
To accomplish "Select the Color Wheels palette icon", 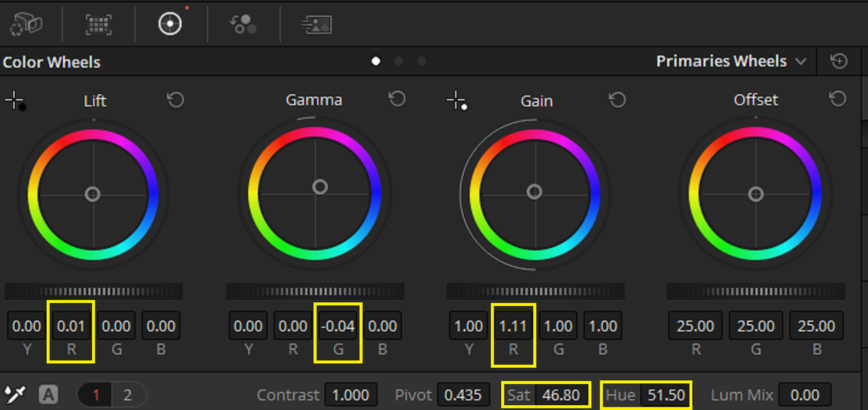I will pyautogui.click(x=170, y=24).
